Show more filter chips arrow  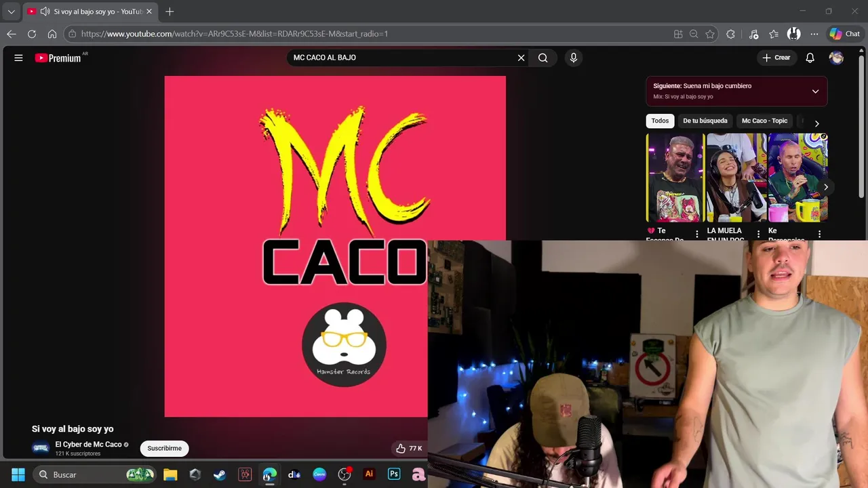(x=816, y=123)
